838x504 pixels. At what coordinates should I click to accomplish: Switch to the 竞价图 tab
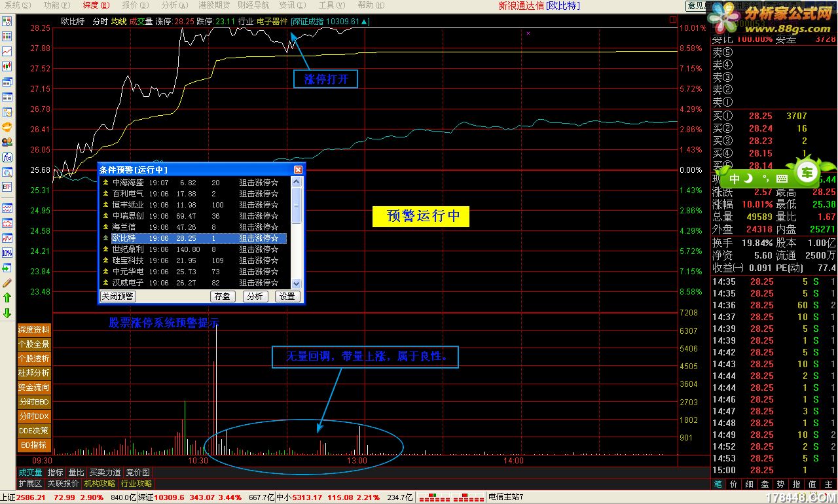[137, 473]
